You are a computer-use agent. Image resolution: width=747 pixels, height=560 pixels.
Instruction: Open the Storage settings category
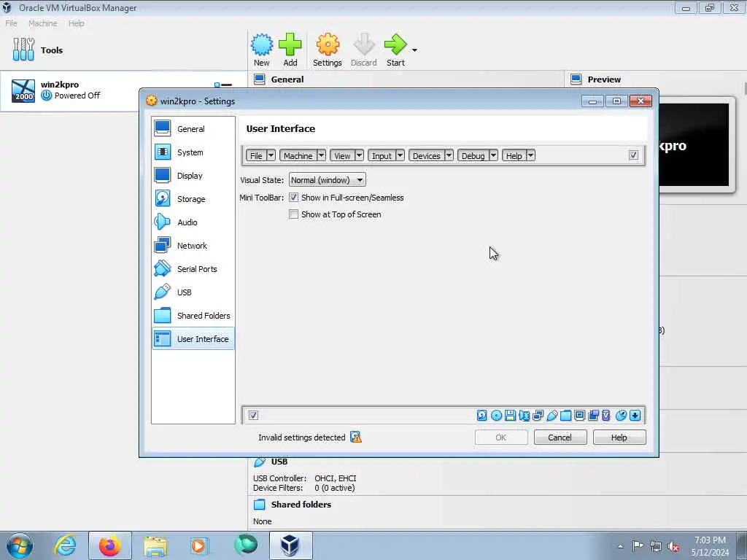click(x=193, y=198)
